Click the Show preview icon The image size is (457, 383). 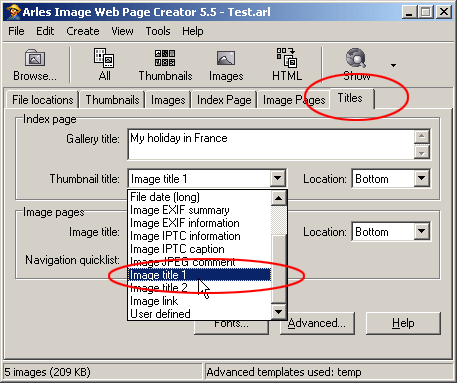click(356, 58)
